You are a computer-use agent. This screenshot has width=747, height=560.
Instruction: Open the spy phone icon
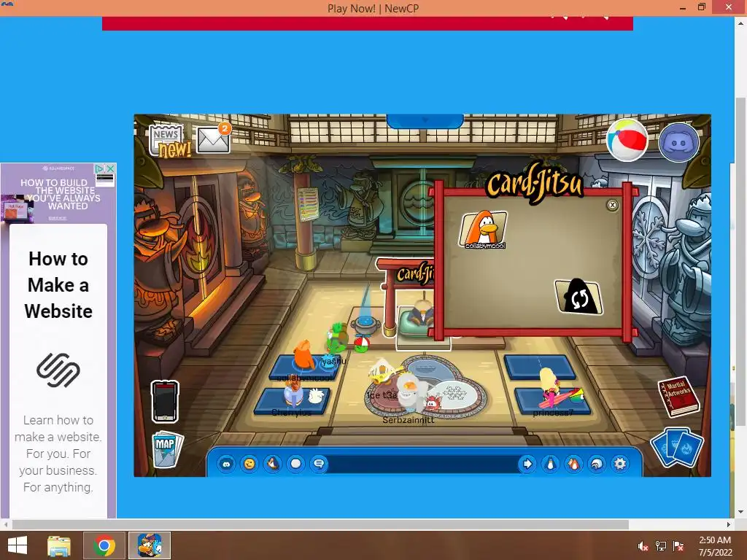pyautogui.click(x=165, y=402)
